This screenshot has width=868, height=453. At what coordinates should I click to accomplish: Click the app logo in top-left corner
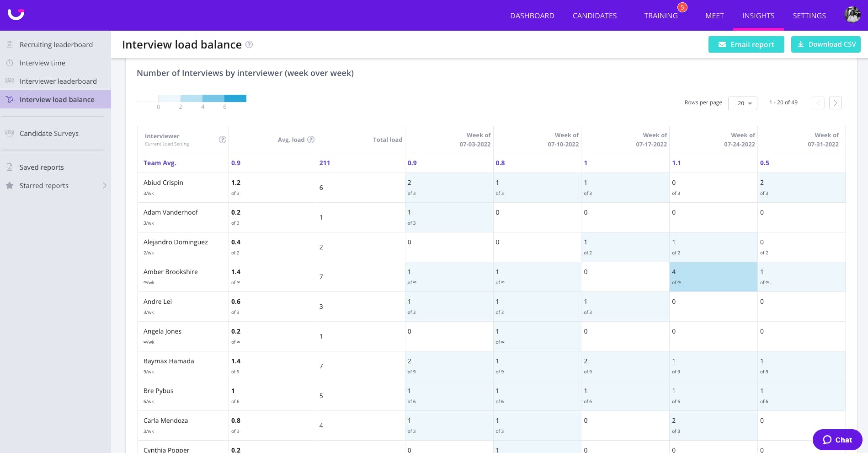click(16, 14)
